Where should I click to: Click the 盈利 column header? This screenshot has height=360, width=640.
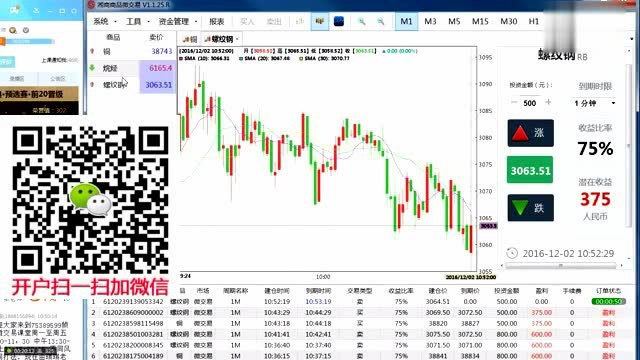point(542,291)
